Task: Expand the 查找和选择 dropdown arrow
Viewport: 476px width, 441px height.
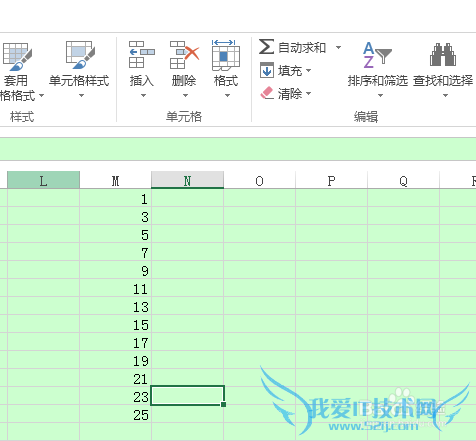Action: coord(445,96)
